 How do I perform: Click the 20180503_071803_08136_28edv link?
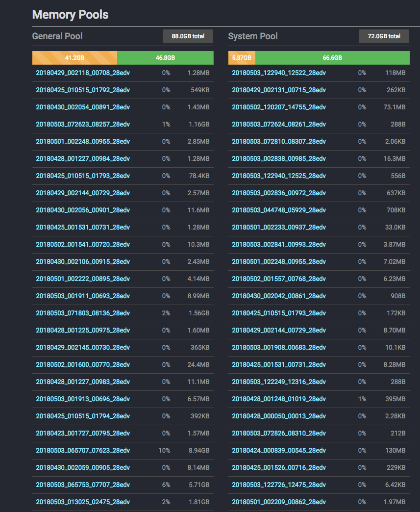click(x=83, y=313)
